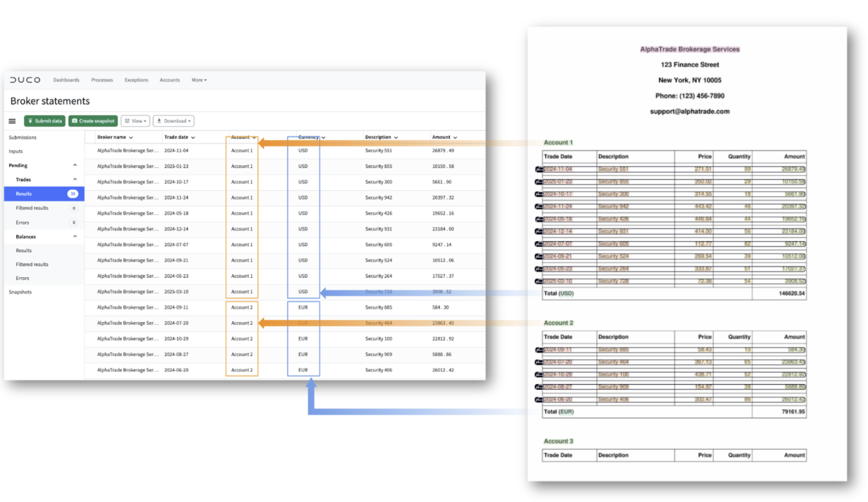Select Errors under Trades
This screenshot has width=868, height=502.
(x=22, y=223)
